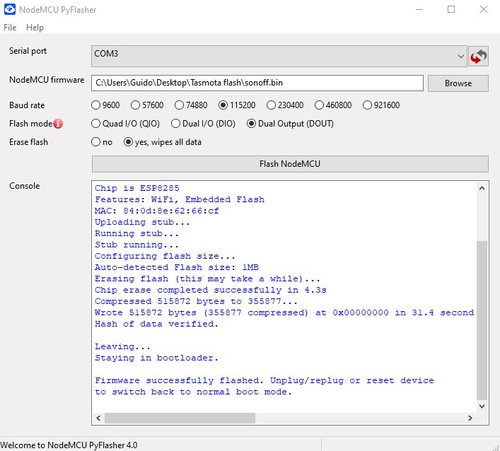Click console line "Leaving..."
This screenshot has width=500, height=451.
click(123, 347)
